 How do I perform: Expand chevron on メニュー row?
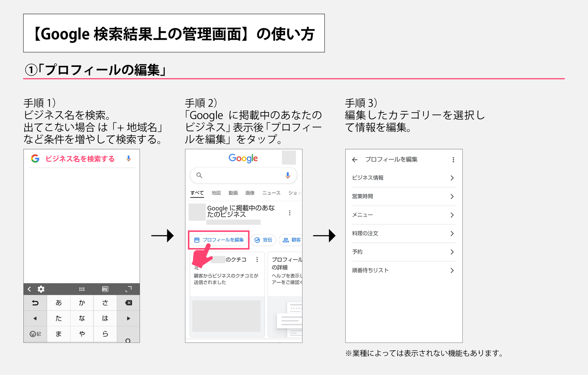452,215
